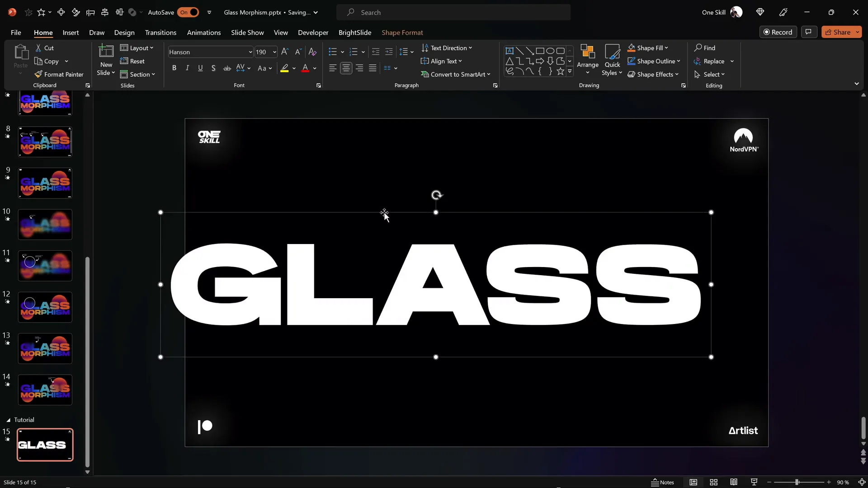Screen dimensions: 868x488
Task: Switch to the Animations ribbon tab
Action: click(x=204, y=33)
